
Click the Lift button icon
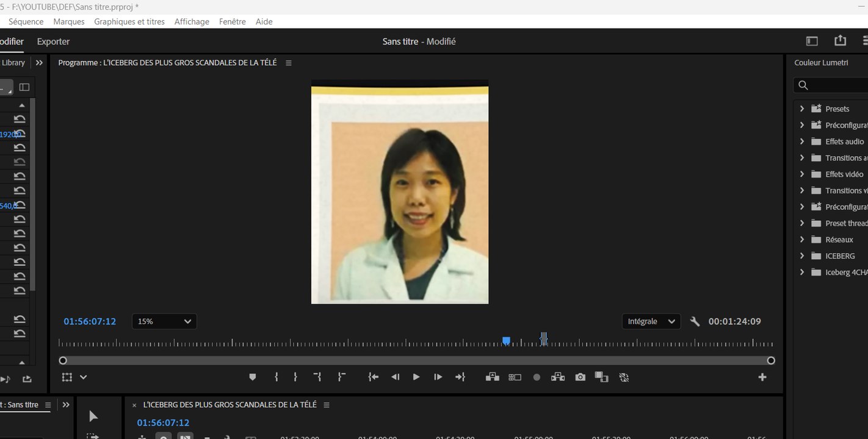point(493,377)
